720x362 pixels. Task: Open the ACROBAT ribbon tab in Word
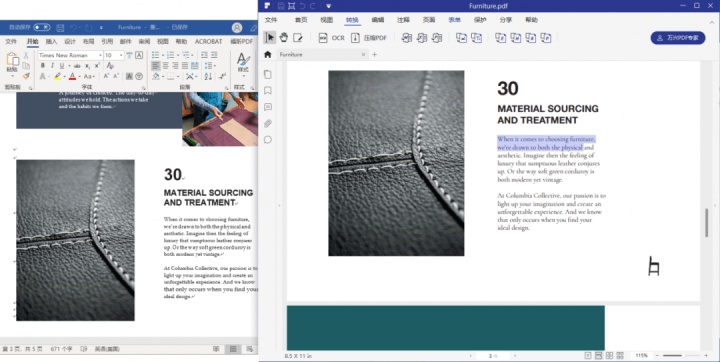[208, 41]
